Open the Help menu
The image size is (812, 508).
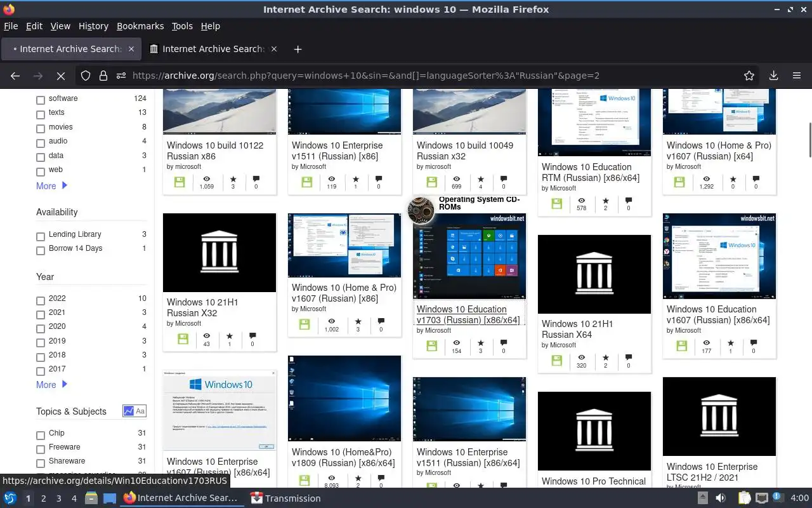210,26
